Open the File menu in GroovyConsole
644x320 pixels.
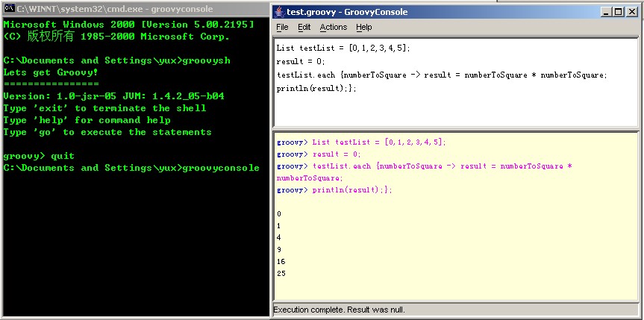coord(282,27)
